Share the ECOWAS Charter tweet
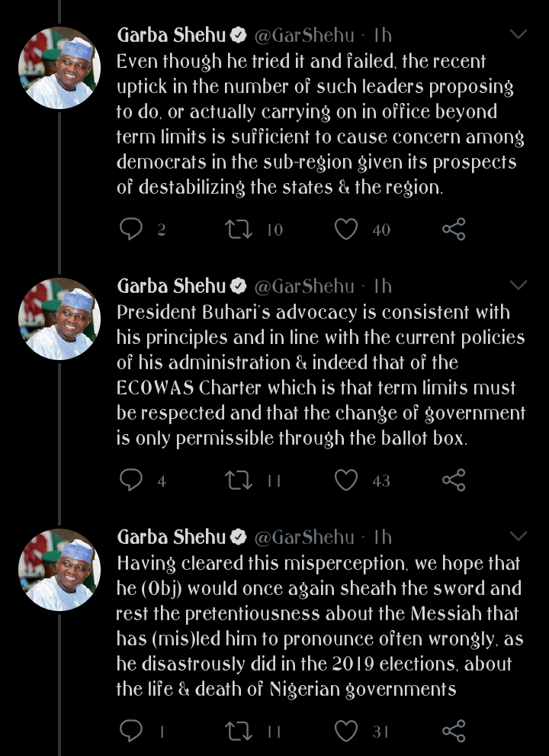This screenshot has width=549, height=756. (454, 480)
